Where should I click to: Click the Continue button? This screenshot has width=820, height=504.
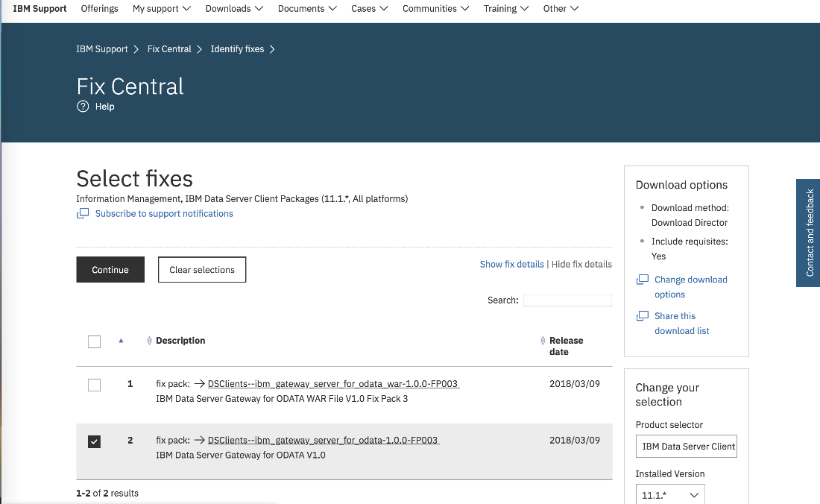pos(110,270)
